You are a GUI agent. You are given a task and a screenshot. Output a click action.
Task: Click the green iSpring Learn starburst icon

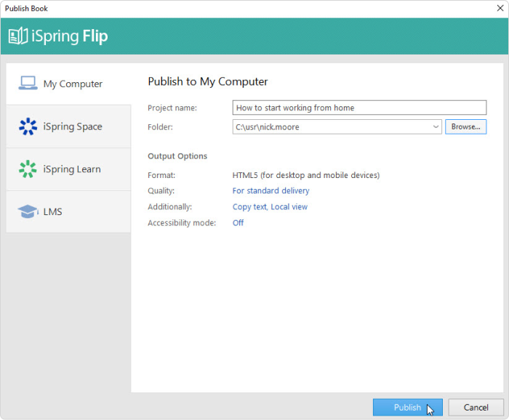coord(28,169)
